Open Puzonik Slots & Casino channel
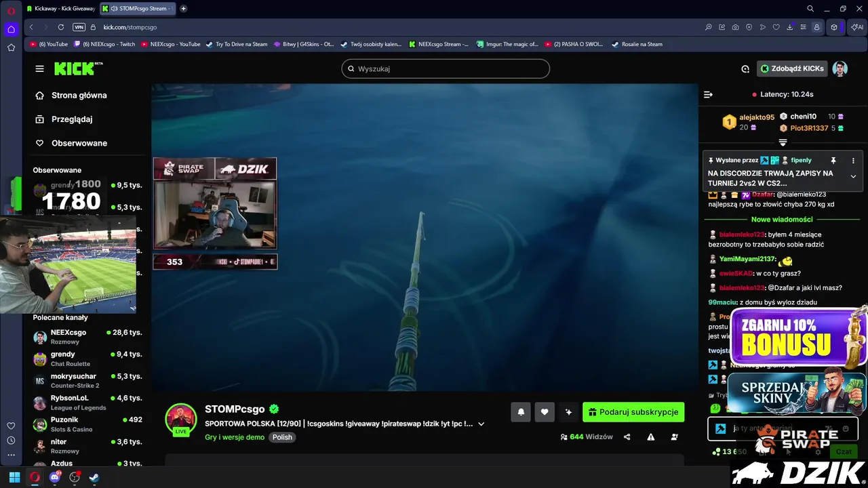 87,424
